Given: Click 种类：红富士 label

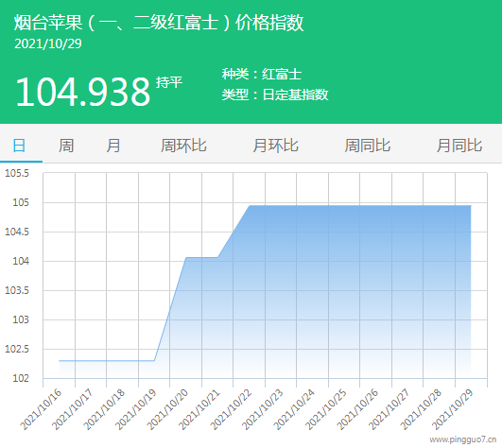Looking at the screenshot, I should coord(262,75).
